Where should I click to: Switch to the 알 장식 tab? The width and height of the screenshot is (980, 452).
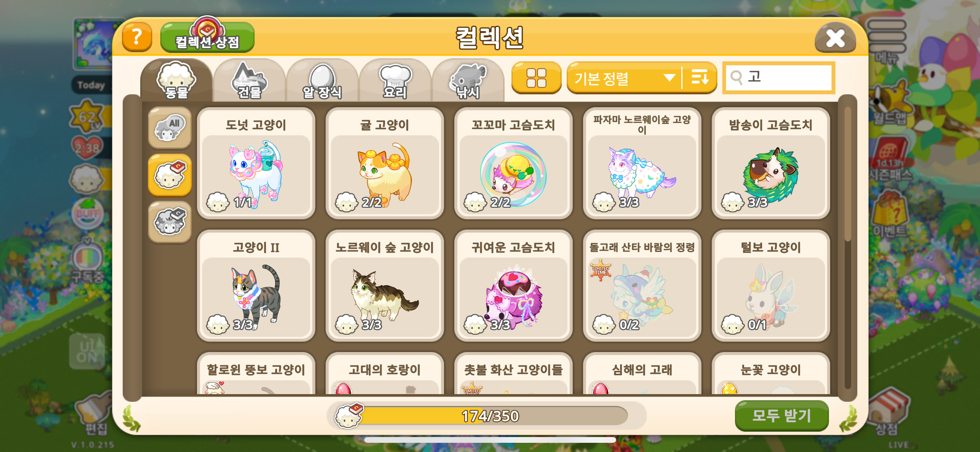point(322,81)
